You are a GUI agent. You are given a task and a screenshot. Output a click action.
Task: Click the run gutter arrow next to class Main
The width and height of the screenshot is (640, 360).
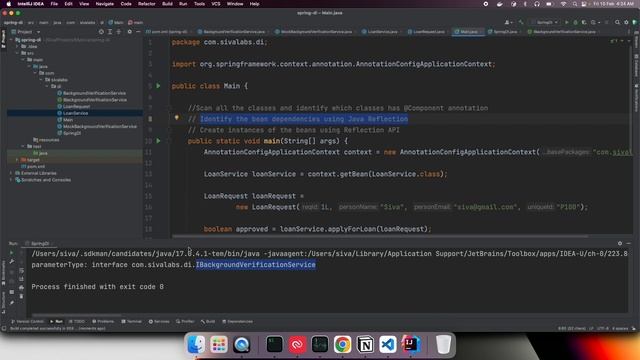[x=158, y=86]
